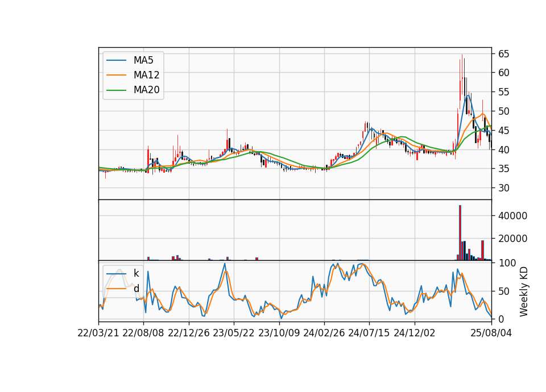Click the 60 price axis label

tap(503, 73)
